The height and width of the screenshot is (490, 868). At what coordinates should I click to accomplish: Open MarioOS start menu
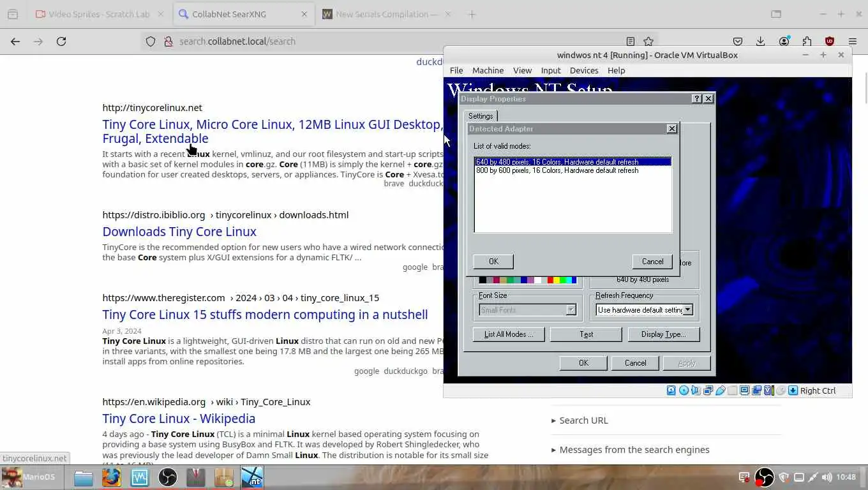tap(29, 477)
